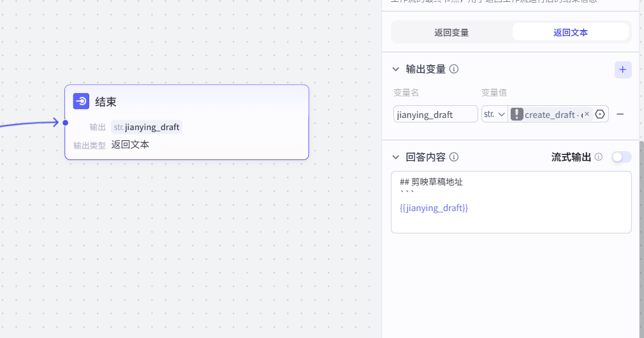Click the 结束 node input connection port
The height and width of the screenshot is (338, 644).
pyautogui.click(x=65, y=122)
